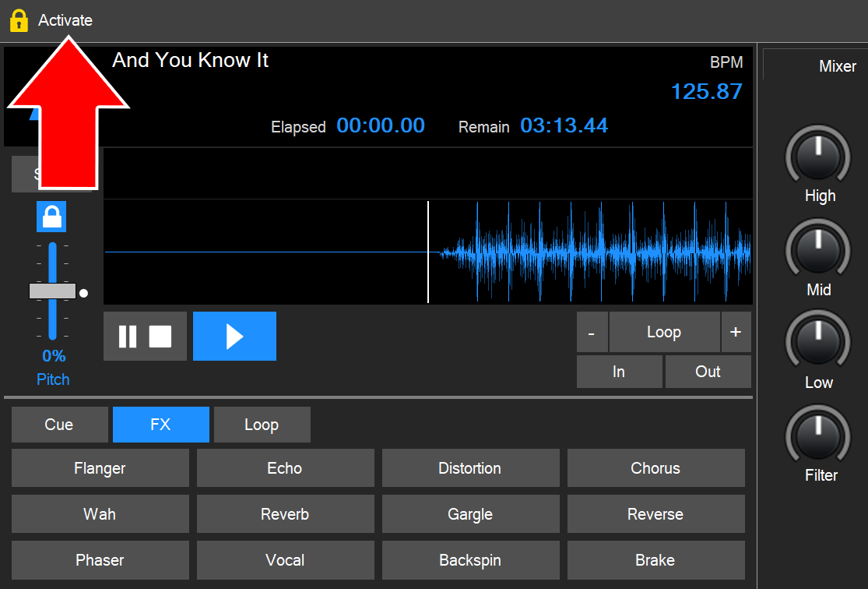The height and width of the screenshot is (589, 868).
Task: Click the High EQ knob
Action: 818,157
